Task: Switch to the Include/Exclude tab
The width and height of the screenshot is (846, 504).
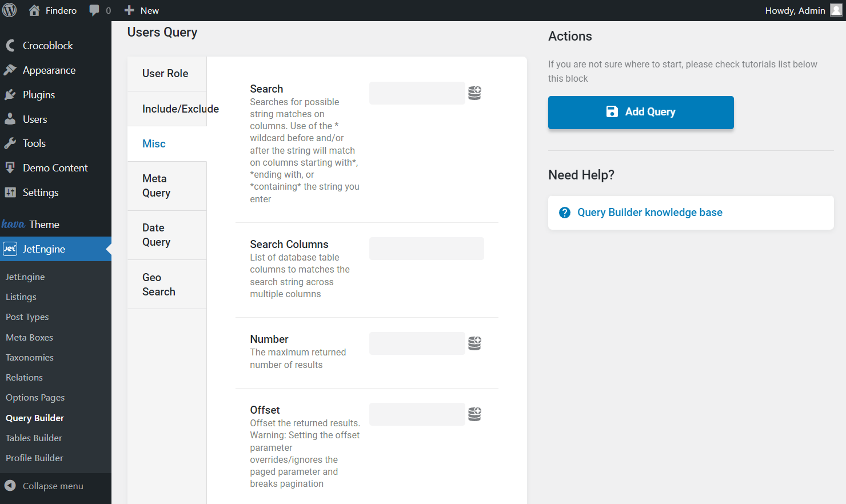Action: pos(167,109)
